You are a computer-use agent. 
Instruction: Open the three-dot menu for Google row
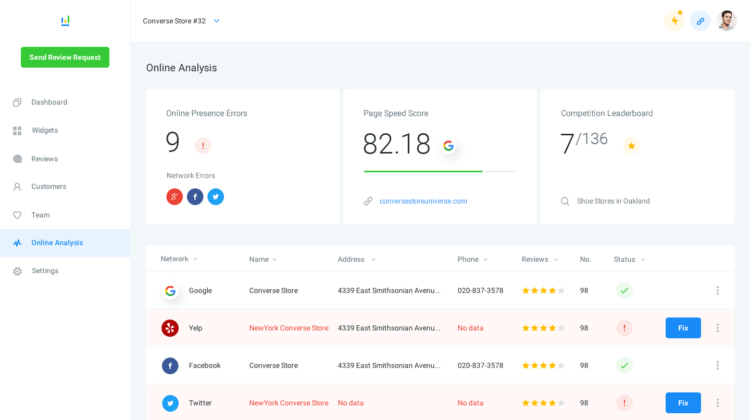pos(717,290)
